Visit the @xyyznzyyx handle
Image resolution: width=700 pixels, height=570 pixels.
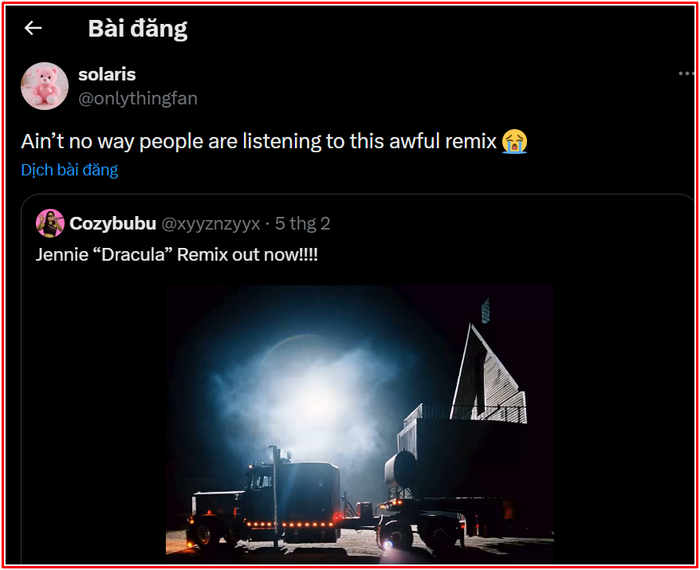[x=211, y=224]
